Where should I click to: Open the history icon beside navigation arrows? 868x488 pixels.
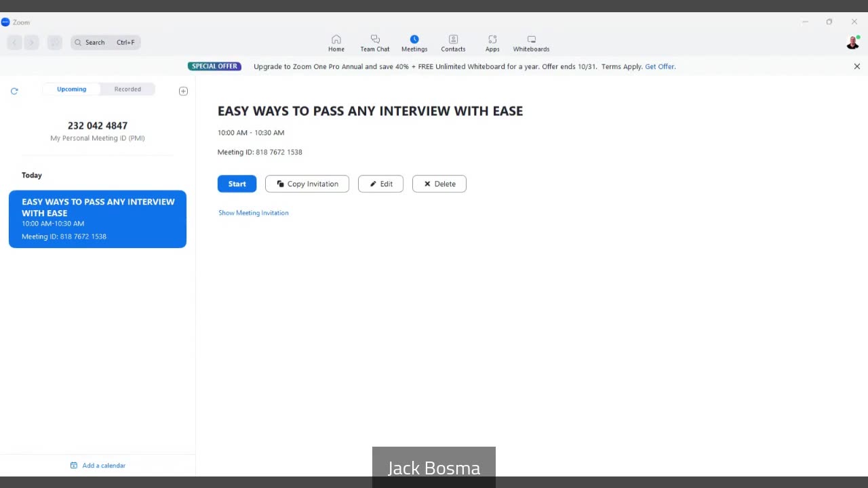(55, 42)
